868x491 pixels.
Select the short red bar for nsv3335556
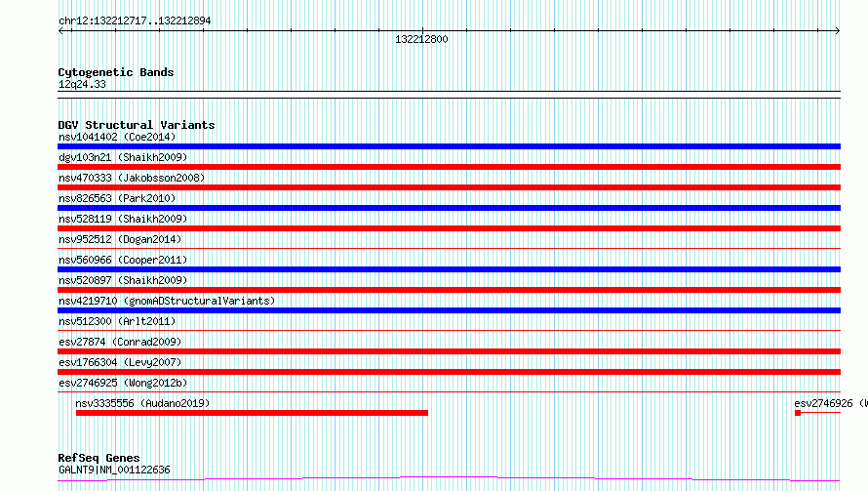[252, 413]
